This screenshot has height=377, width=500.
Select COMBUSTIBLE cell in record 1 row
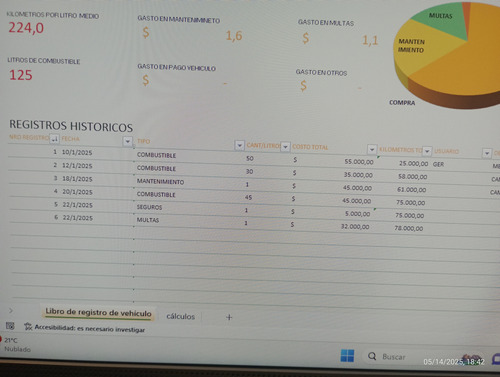click(156, 155)
